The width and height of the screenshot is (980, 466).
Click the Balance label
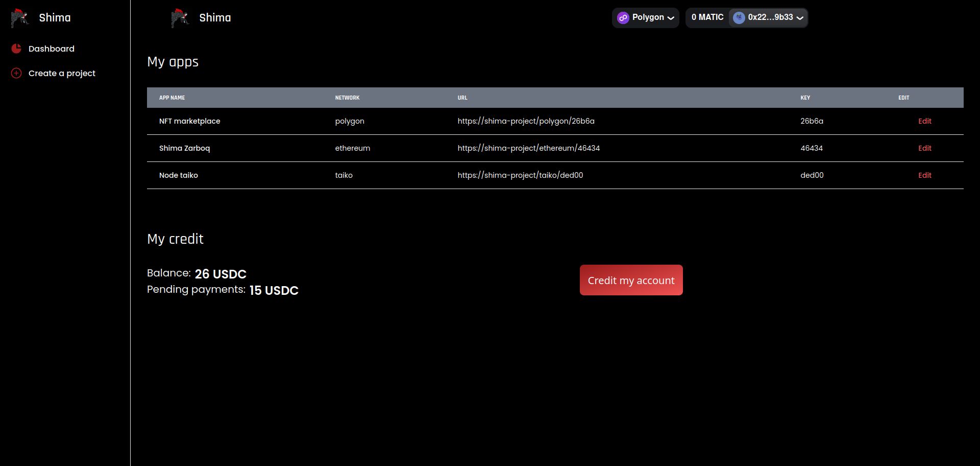tap(169, 273)
